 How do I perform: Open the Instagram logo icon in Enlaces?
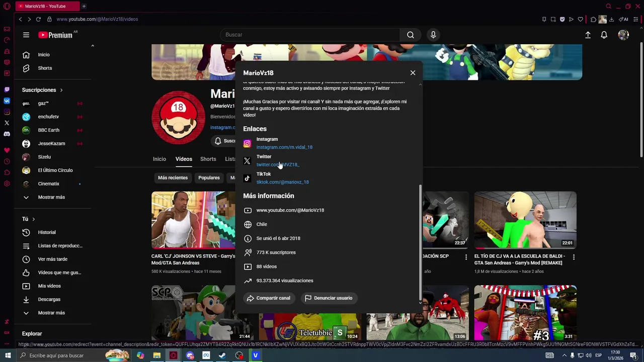coord(247,143)
